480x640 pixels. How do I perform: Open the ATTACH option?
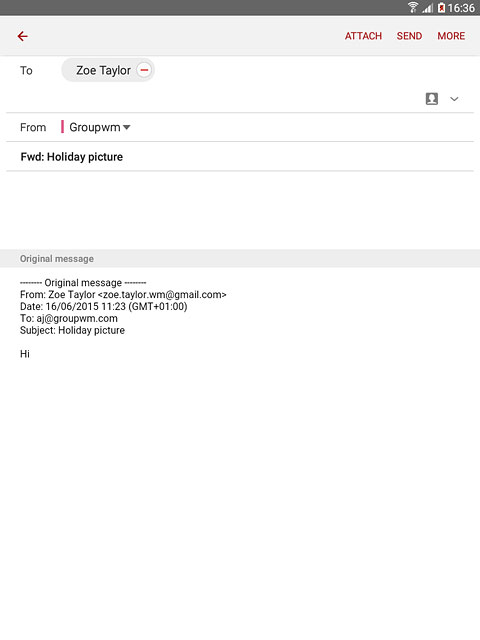click(363, 36)
